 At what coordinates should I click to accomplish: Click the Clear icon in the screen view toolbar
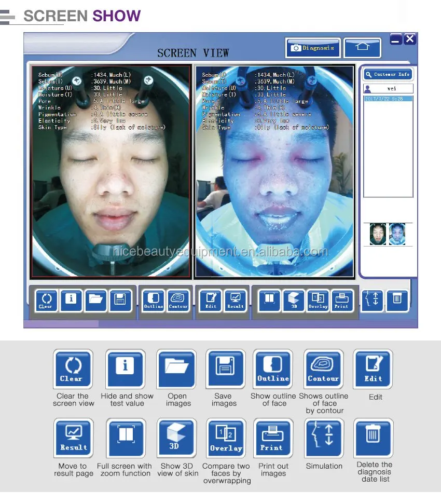coord(46,300)
